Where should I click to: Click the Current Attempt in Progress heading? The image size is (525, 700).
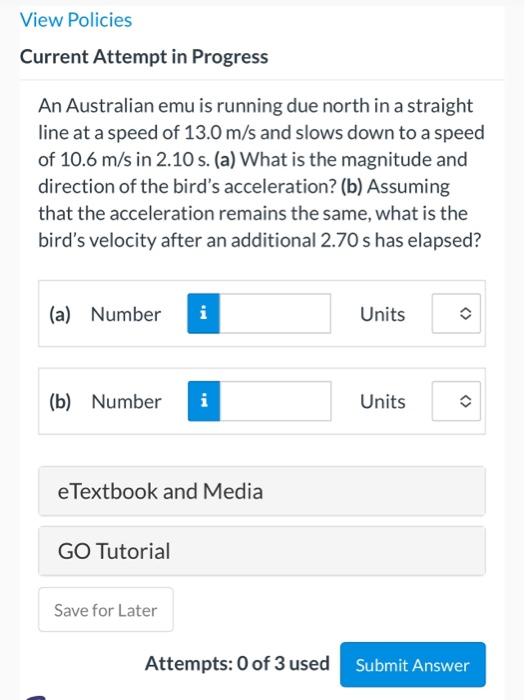pyautogui.click(x=144, y=57)
